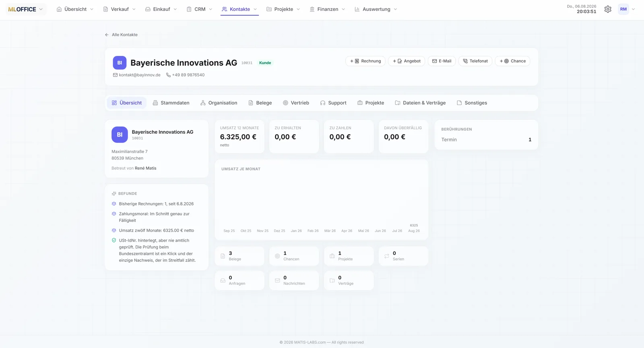
Task: Click the sparkle icon beside Befunde
Action: [x=114, y=194]
